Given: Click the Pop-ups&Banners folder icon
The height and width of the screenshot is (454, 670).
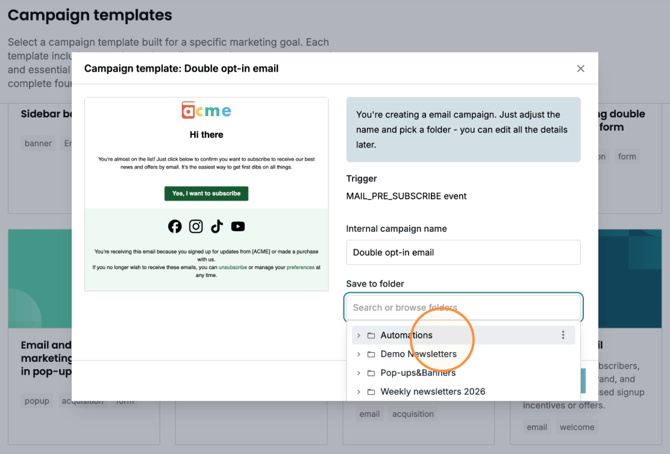Looking at the screenshot, I should coord(371,373).
